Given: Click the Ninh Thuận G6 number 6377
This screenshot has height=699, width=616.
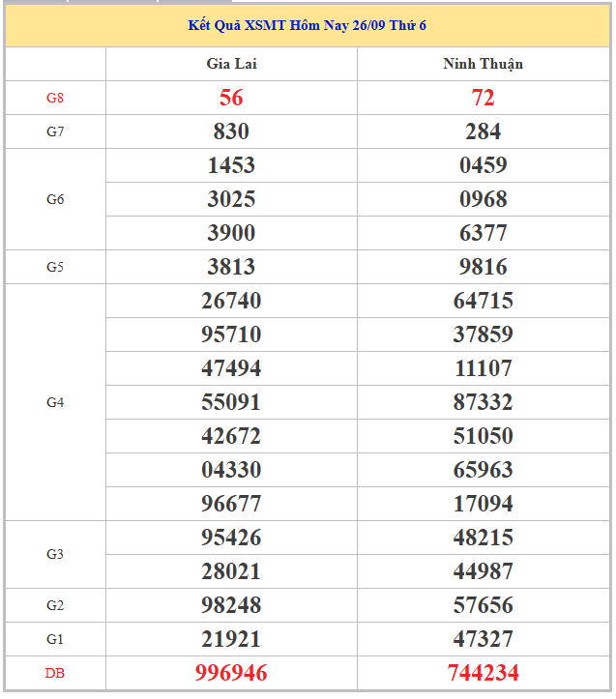Looking at the screenshot, I should [x=483, y=233].
